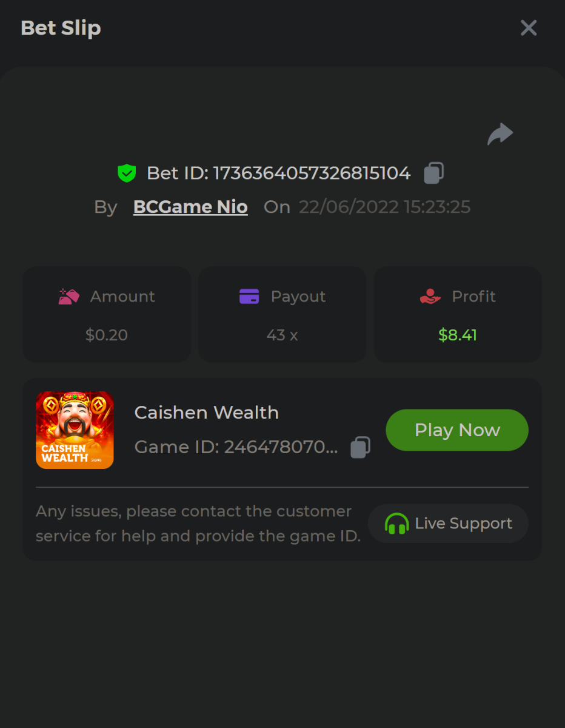Open the BCGame Nio profile link
This screenshot has height=728, width=565.
click(190, 207)
